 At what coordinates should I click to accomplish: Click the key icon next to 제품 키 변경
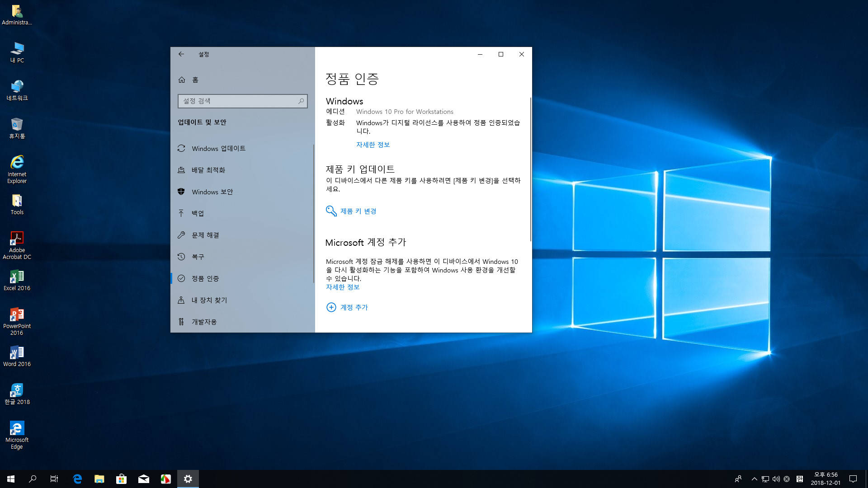click(x=331, y=211)
